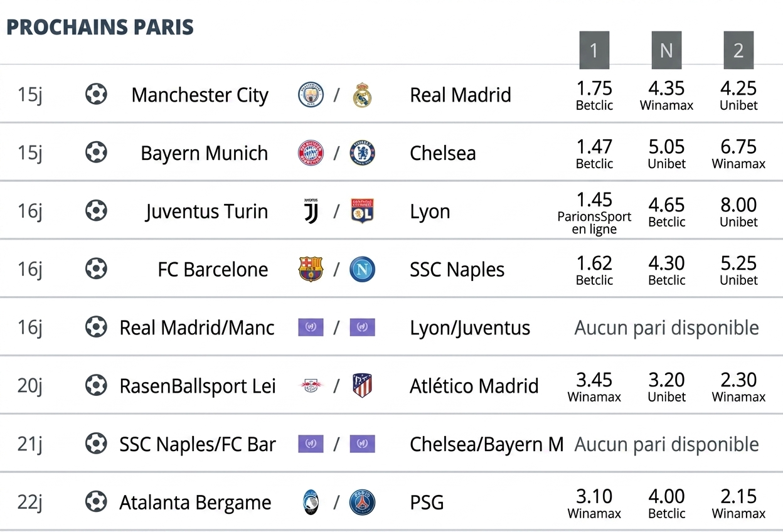Viewport: 783px width, 532px height.
Task: Click the Chelsea club crest
Action: (362, 153)
